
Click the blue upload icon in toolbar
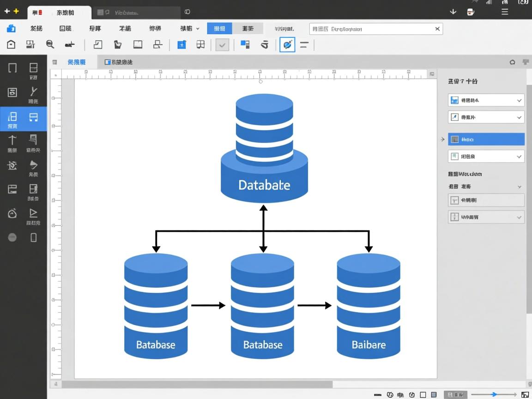182,45
